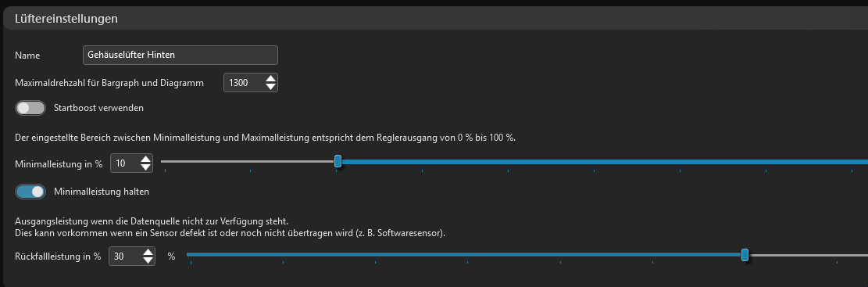The width and height of the screenshot is (868, 287).
Task: Click the Name field with Gehäuselüfter Hinten
Action: (180, 55)
